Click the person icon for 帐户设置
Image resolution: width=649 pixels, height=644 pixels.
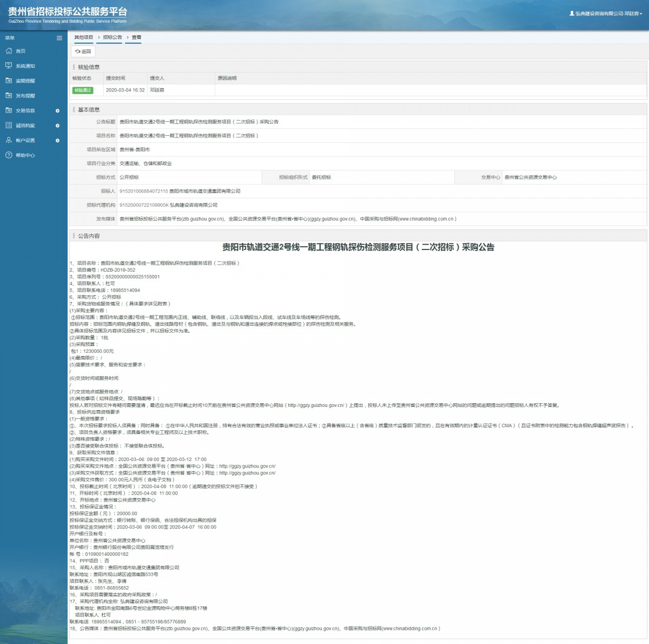pyautogui.click(x=9, y=140)
